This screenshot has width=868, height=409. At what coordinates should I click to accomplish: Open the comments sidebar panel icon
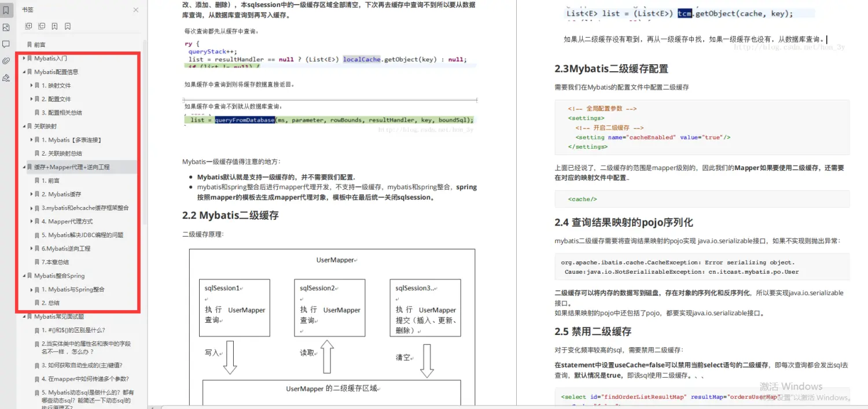point(6,44)
